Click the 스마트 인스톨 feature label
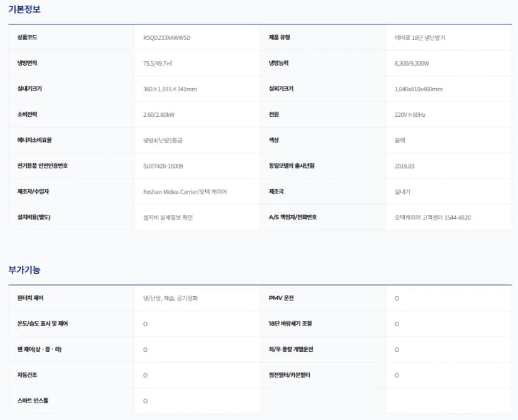This screenshot has height=420, width=518. 33,401
